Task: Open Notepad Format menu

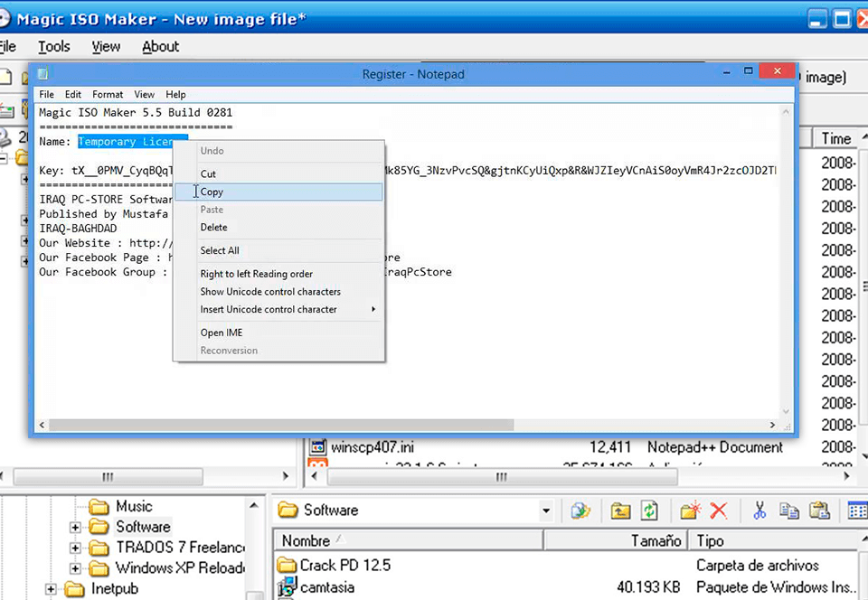Action: point(108,95)
